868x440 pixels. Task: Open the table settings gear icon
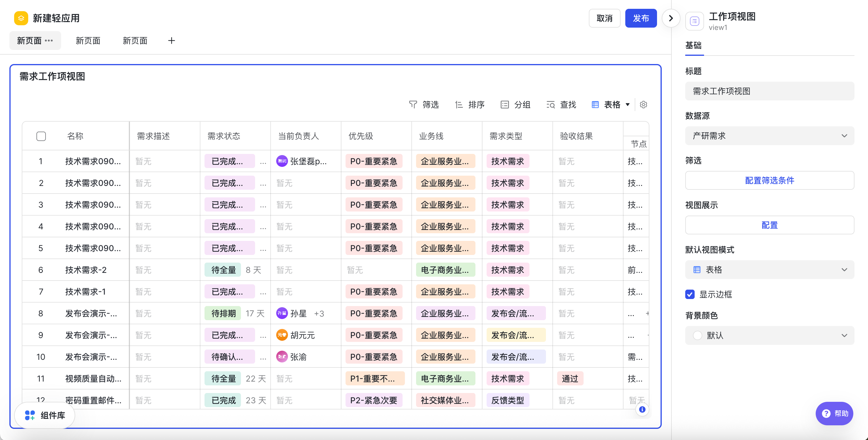[x=643, y=105]
